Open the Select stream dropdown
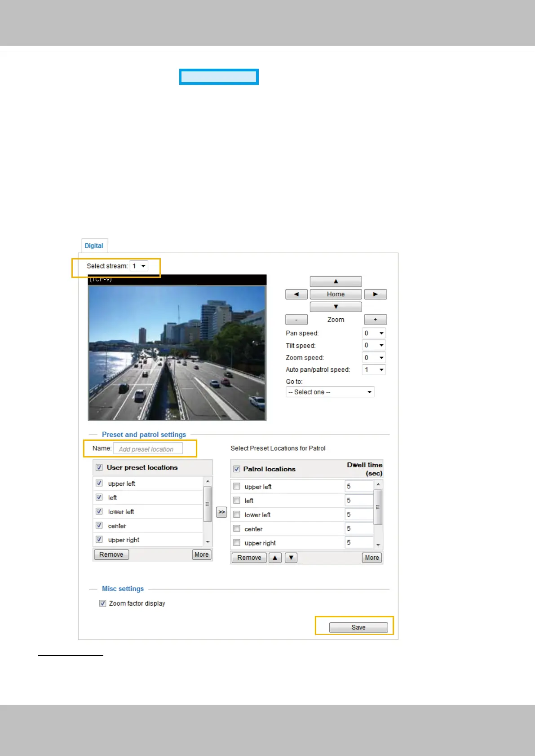535x756 pixels. click(138, 266)
